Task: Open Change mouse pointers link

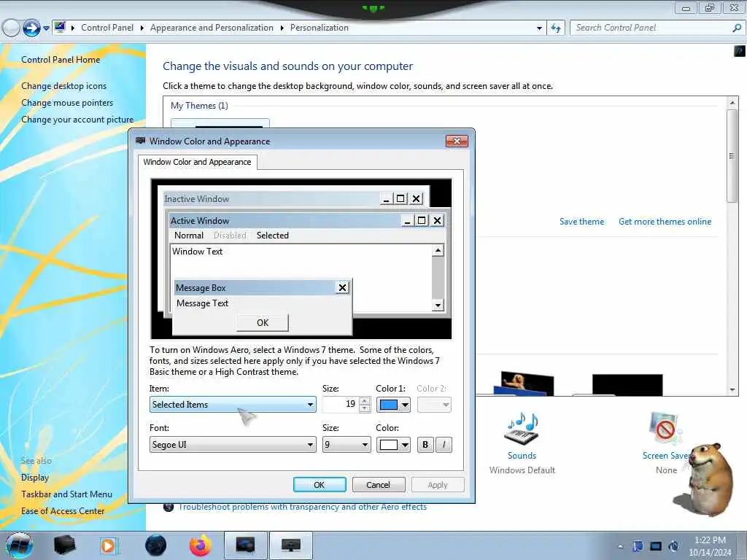Action: pyautogui.click(x=67, y=103)
